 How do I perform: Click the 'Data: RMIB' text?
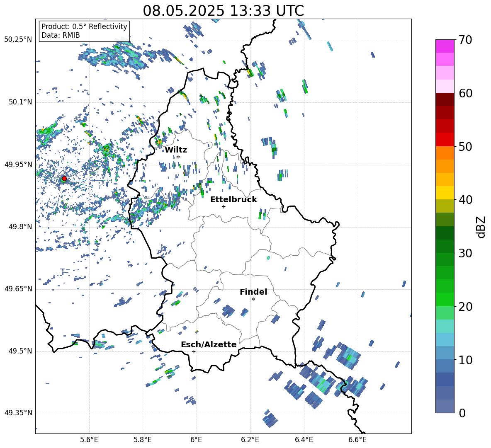click(x=61, y=35)
